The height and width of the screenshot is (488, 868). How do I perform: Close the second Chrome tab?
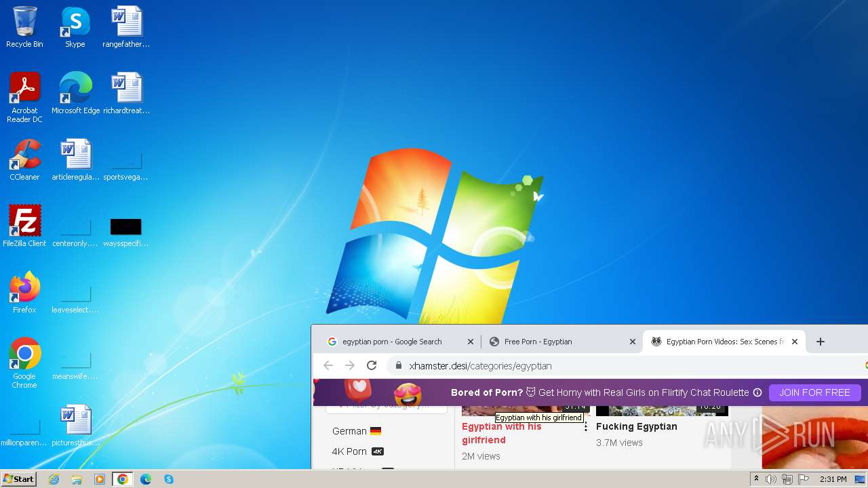pyautogui.click(x=633, y=342)
